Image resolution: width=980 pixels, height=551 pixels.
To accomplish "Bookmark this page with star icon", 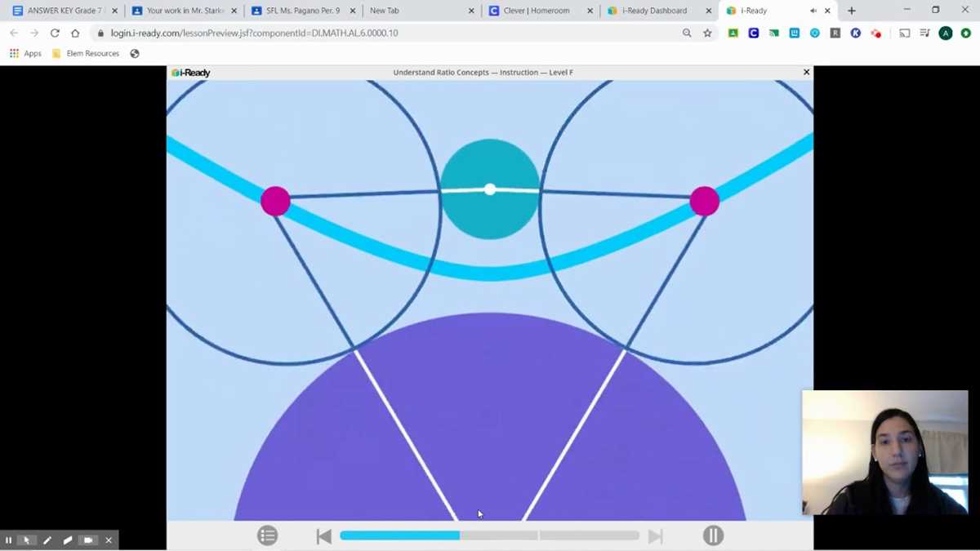I will 707,33.
